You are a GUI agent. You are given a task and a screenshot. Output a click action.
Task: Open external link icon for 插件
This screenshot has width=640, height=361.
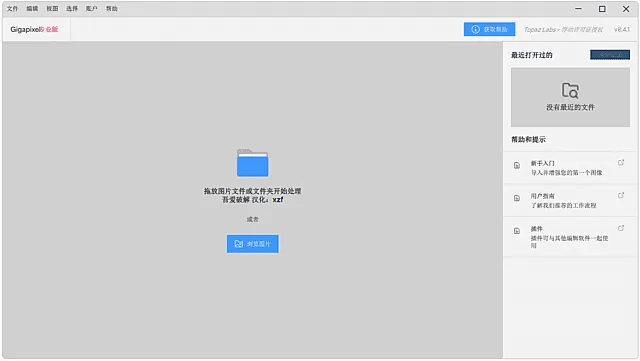pos(621,228)
